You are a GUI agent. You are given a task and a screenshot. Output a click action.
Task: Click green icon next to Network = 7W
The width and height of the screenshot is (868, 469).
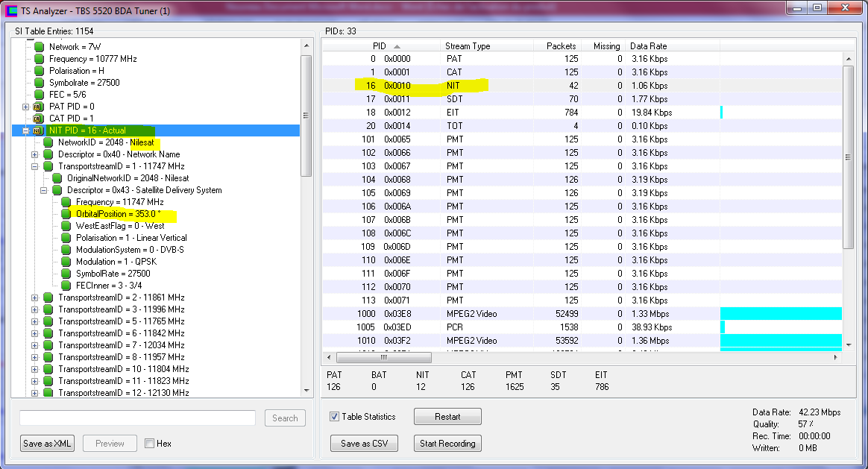[x=40, y=47]
